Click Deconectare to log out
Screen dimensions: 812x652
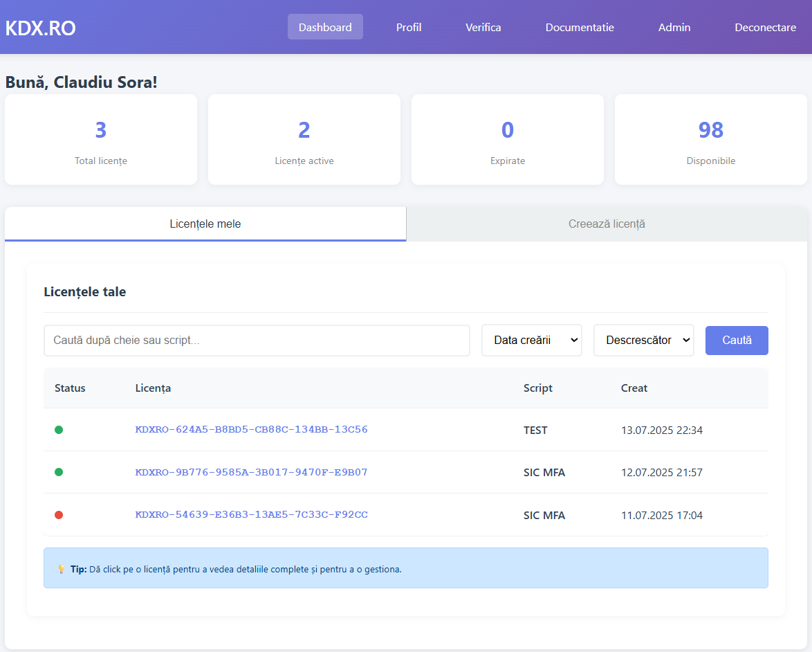765,27
